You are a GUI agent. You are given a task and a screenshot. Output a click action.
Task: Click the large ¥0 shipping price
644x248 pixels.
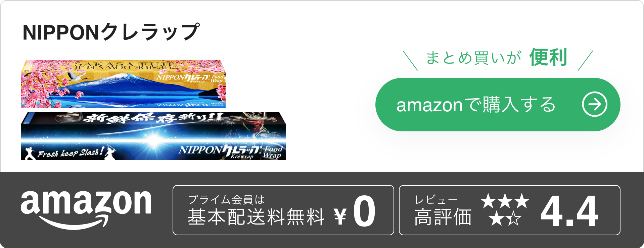tap(355, 211)
